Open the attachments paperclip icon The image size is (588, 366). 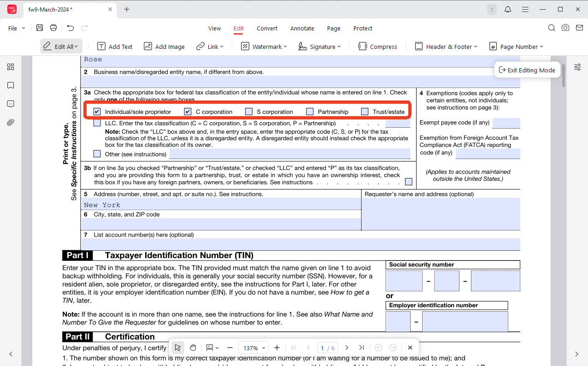11,122
